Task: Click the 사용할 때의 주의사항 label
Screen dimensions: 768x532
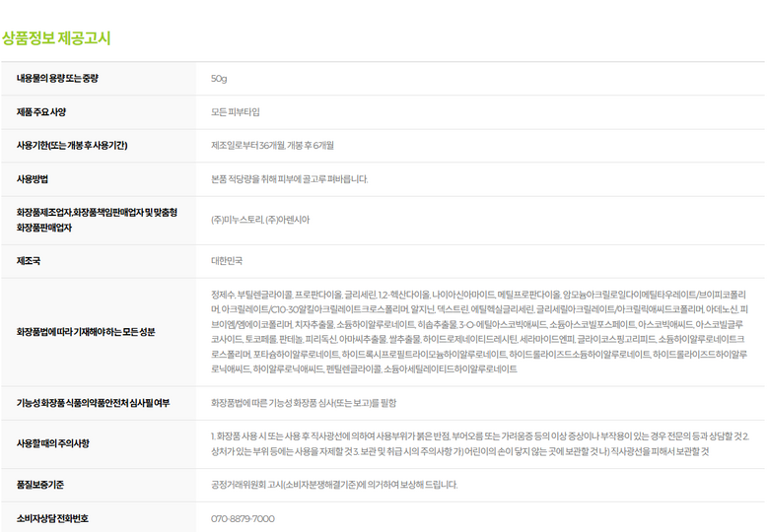Action: tap(52, 443)
